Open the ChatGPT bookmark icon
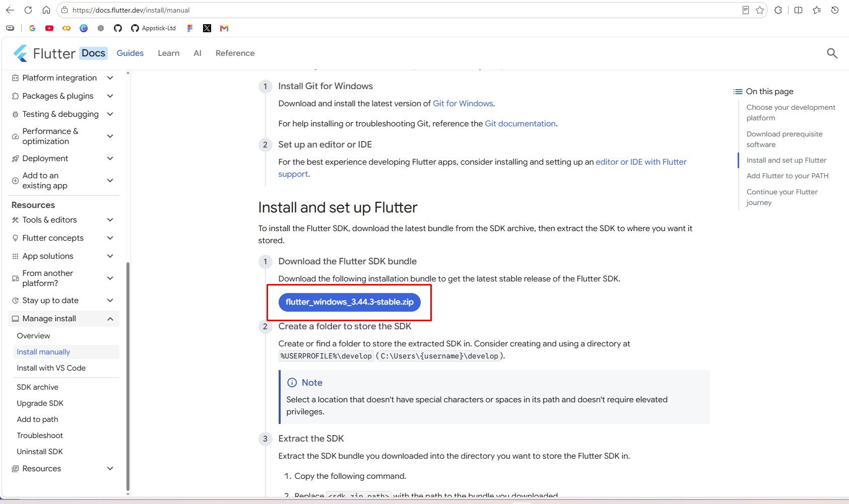 (101, 28)
